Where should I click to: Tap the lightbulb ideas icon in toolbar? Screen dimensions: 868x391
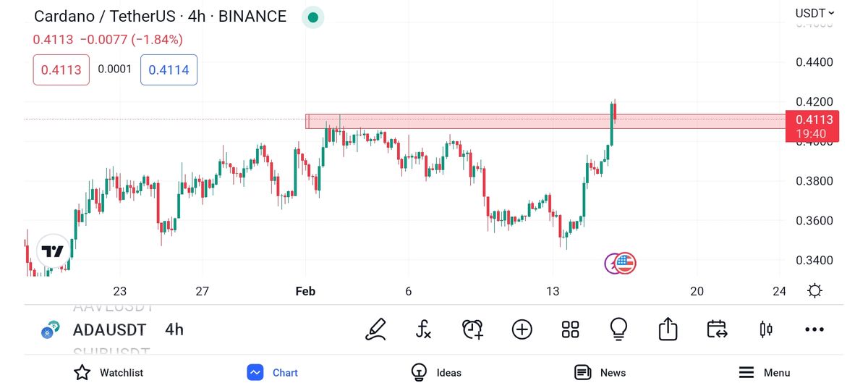(618, 329)
